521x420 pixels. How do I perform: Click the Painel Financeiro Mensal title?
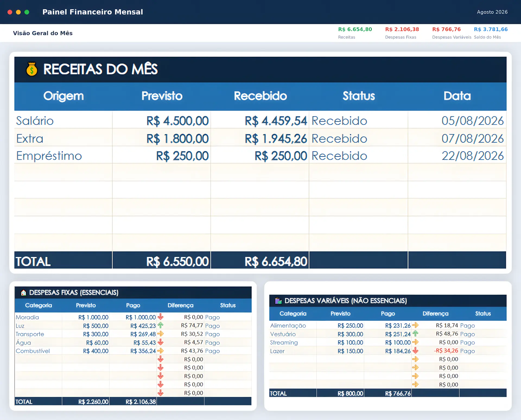click(x=93, y=12)
